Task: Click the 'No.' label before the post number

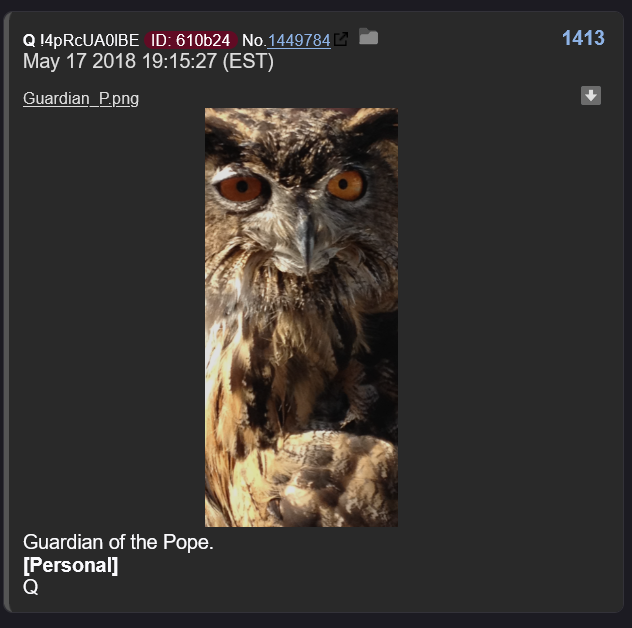Action: (254, 40)
